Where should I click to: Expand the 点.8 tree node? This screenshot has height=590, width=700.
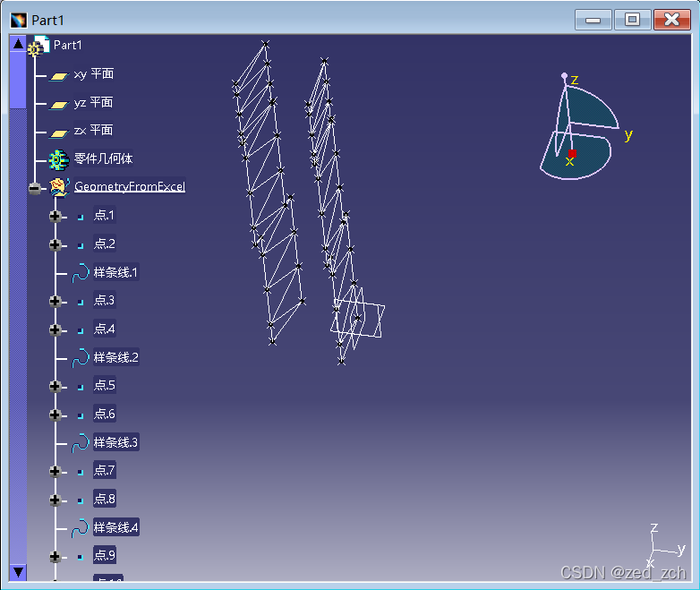tap(55, 500)
